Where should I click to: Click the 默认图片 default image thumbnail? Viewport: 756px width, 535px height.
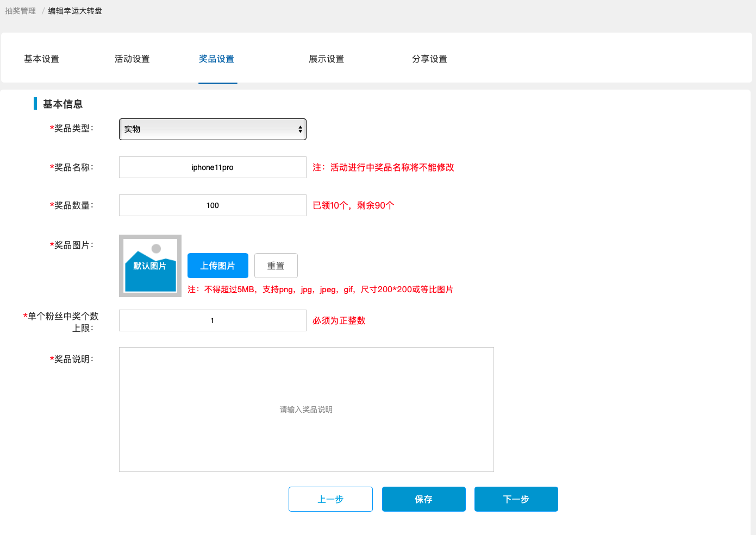[x=150, y=266]
